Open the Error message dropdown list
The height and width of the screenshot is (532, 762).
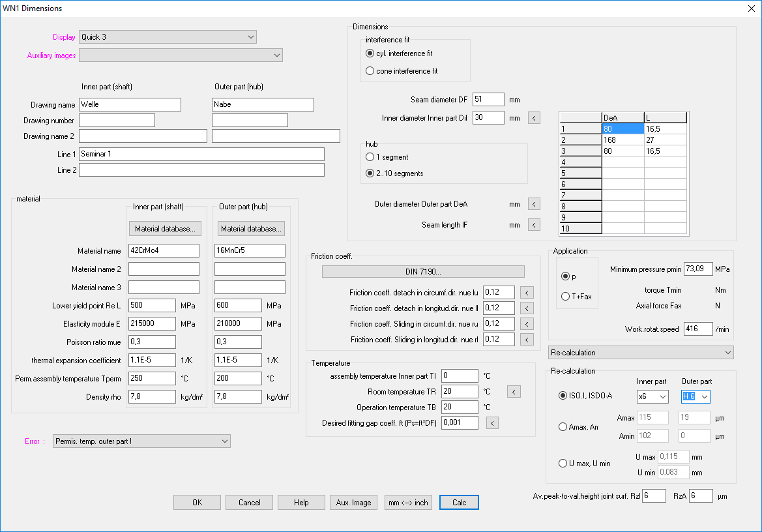click(141, 441)
